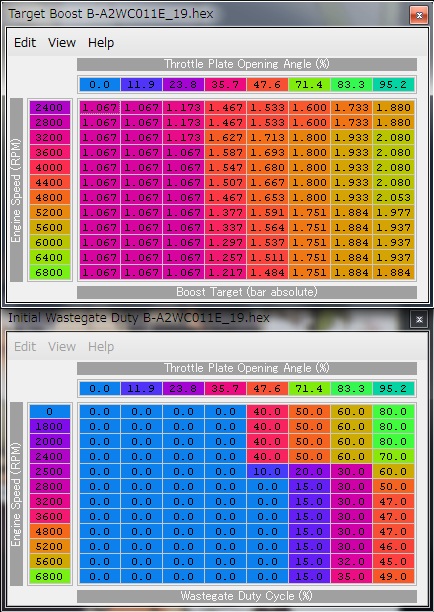Select the 32.0 wastegate duty cell
The width and height of the screenshot is (434, 612).
point(352,561)
